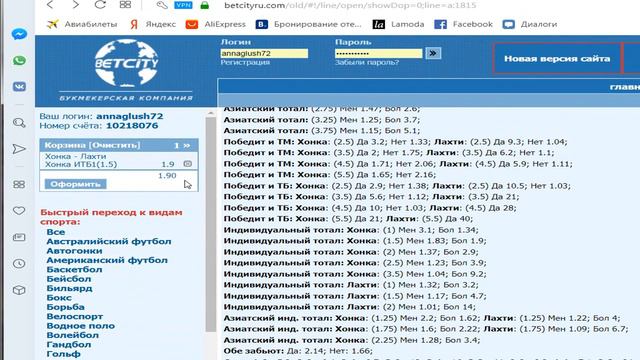Open Messenger in the Opera sidebar
The width and height of the screenshot is (640, 360).
click(19, 34)
